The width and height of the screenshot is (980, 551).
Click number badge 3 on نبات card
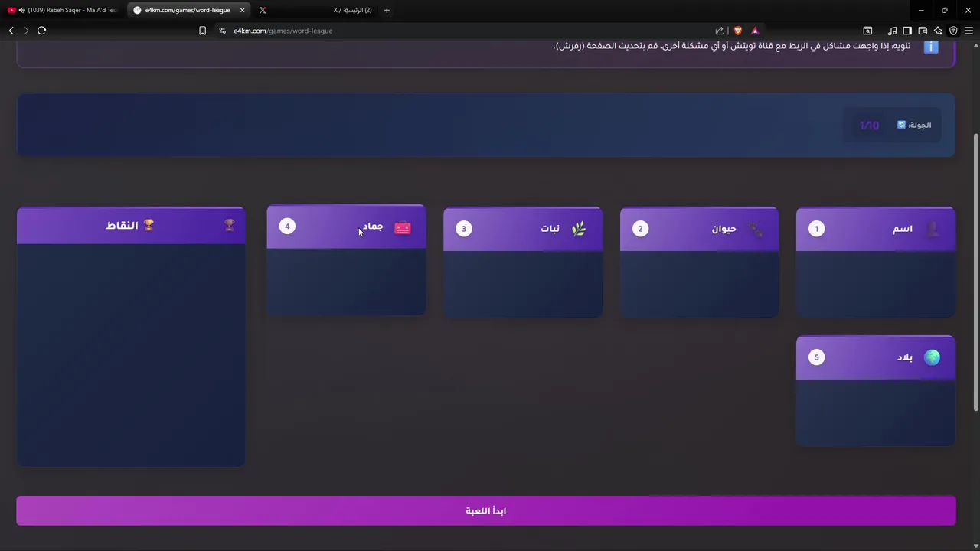coord(464,229)
